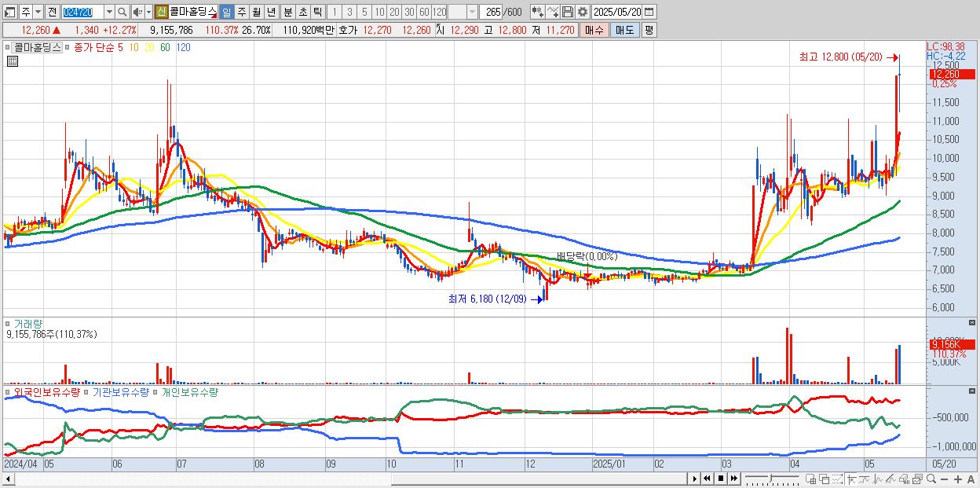The image size is (980, 488).
Task: Select the 분 minute period tab
Action: [287, 12]
